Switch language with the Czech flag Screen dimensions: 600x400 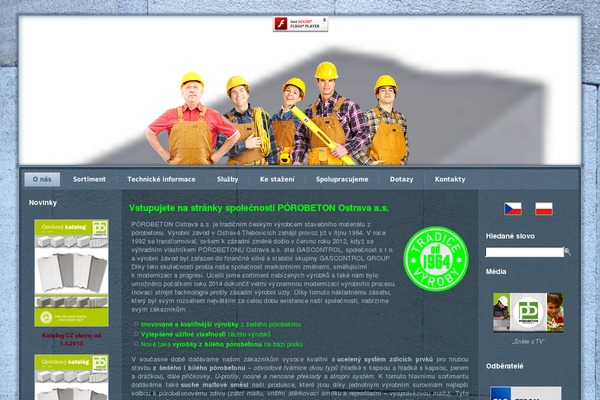coord(513,209)
